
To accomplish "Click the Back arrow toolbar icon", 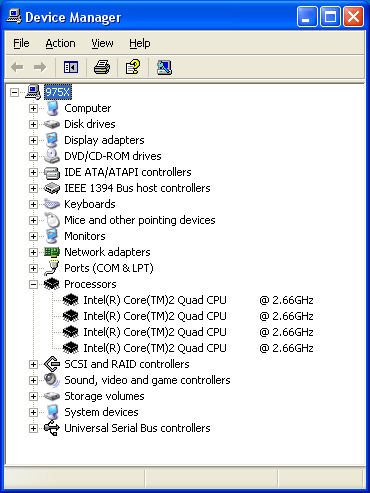I will pos(17,67).
